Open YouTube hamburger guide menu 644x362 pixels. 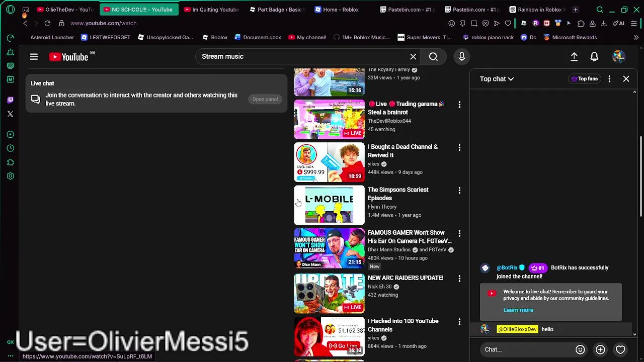click(34, 57)
